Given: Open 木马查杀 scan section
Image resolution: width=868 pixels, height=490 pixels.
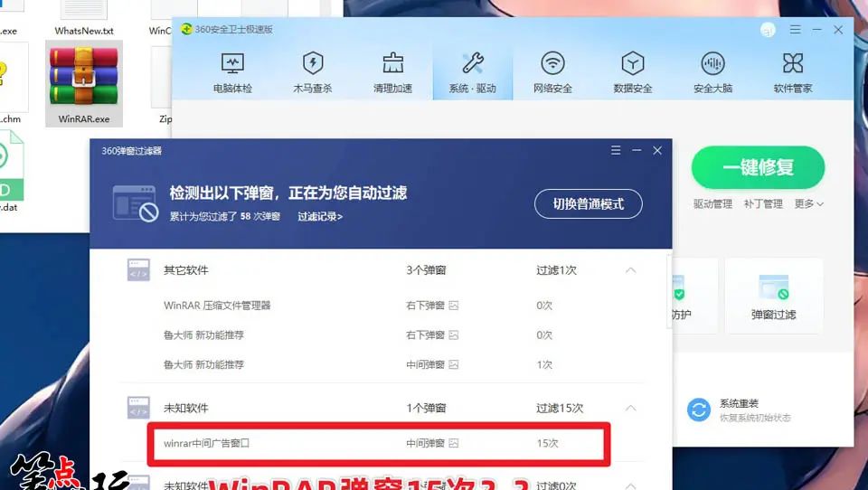Looking at the screenshot, I should click(313, 72).
